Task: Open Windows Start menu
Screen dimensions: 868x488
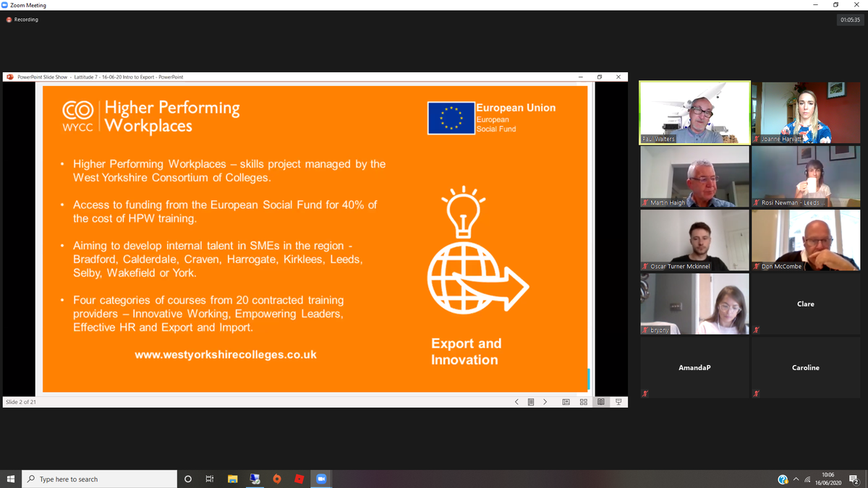Action: click(11, 479)
